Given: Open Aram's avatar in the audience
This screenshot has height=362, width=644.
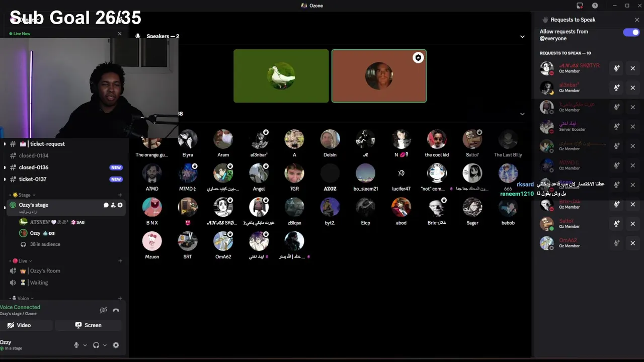Looking at the screenshot, I should 223,139.
